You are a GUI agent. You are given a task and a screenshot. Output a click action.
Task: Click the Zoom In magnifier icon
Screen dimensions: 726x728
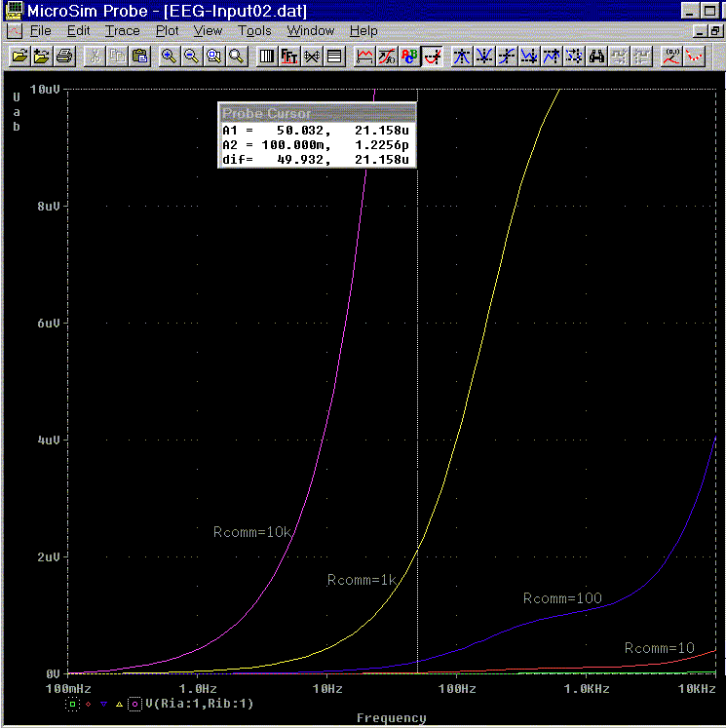click(169, 57)
